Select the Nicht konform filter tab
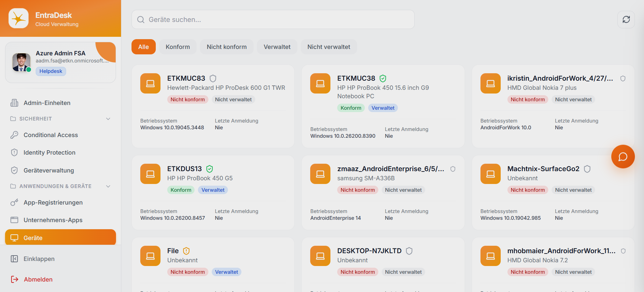 pos(227,47)
